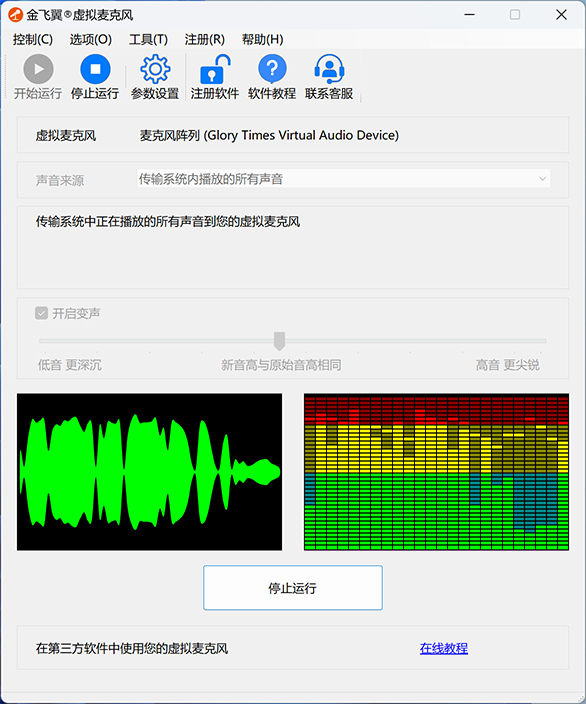Click the 传输系统中正在播放的所有声音到您的虚拟麦克风 description
Viewport: 586px width, 704px height.
tap(168, 221)
